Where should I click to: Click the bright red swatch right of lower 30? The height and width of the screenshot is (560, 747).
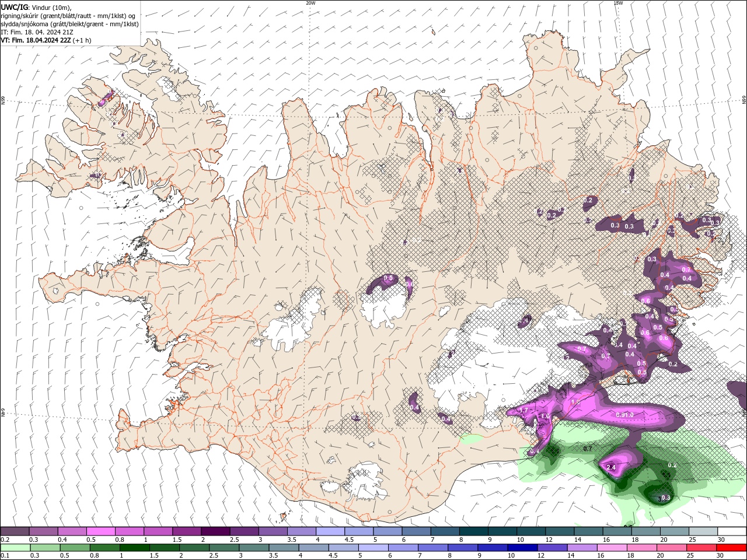coord(731,548)
